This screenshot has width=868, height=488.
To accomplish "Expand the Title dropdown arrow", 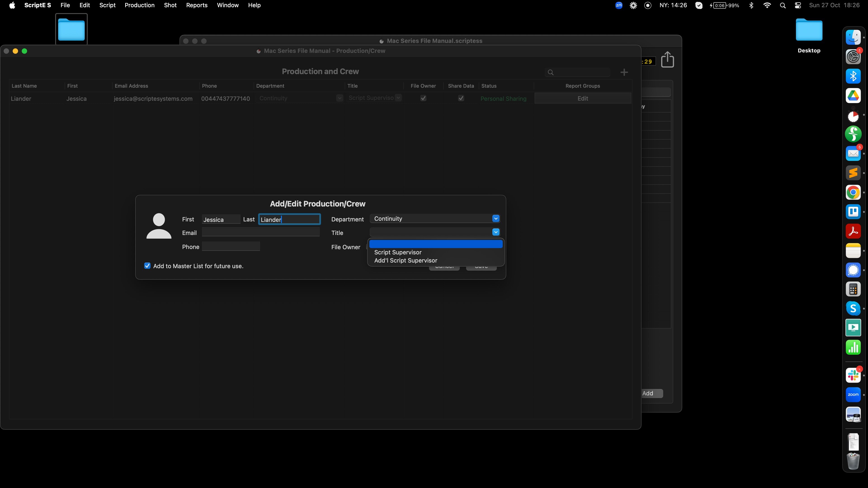I will click(x=495, y=232).
